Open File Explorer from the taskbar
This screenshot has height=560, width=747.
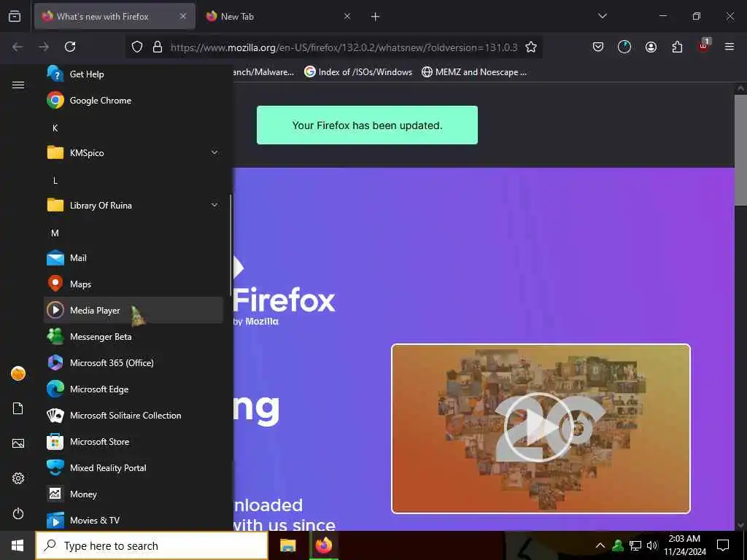(x=287, y=545)
